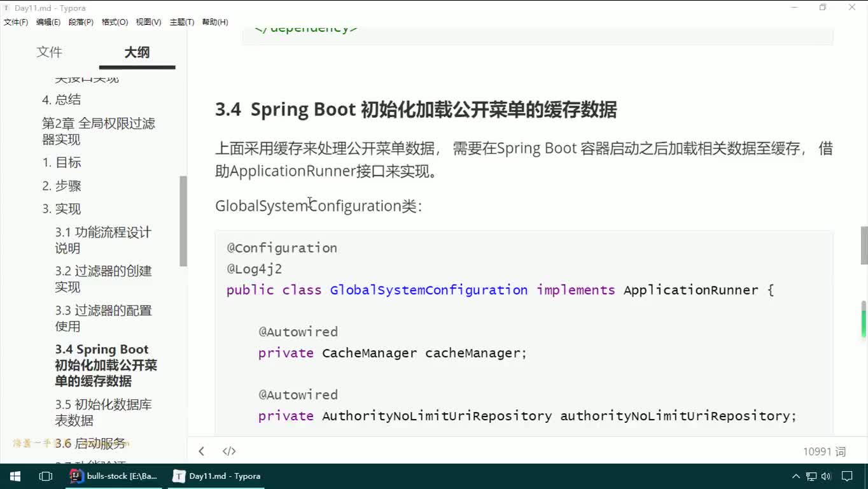
Task: Click the AuthorityNoLimitUriRepository field line
Action: click(528, 416)
